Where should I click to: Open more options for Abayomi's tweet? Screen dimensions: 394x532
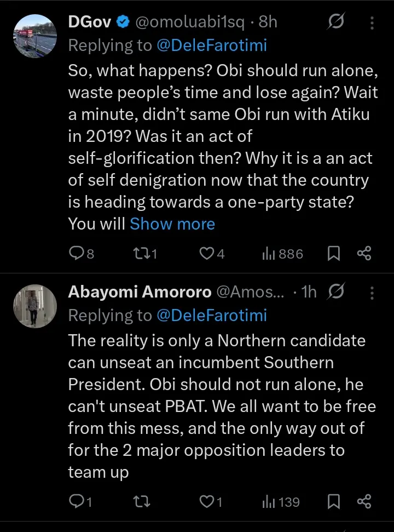point(372,293)
